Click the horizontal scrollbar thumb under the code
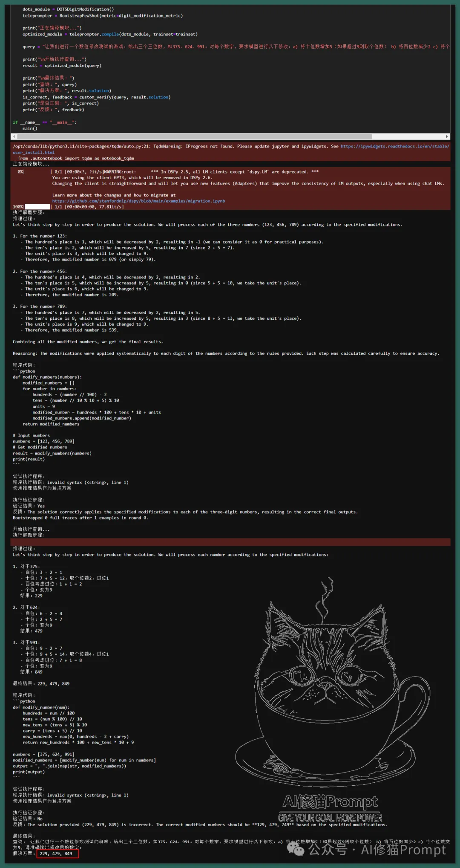 click(194, 137)
